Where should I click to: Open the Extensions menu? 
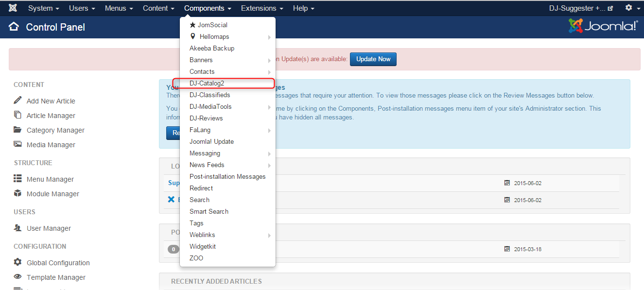[262, 8]
